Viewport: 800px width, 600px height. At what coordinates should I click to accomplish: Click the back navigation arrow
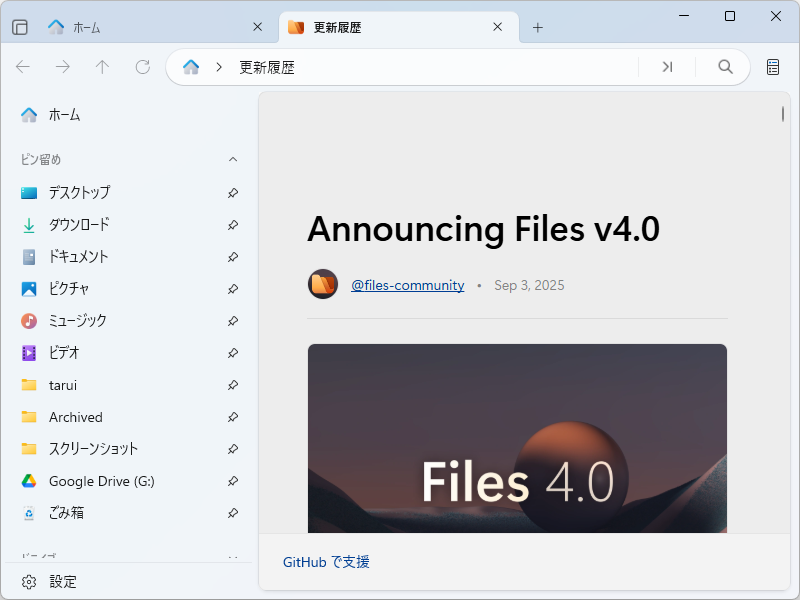click(x=23, y=67)
